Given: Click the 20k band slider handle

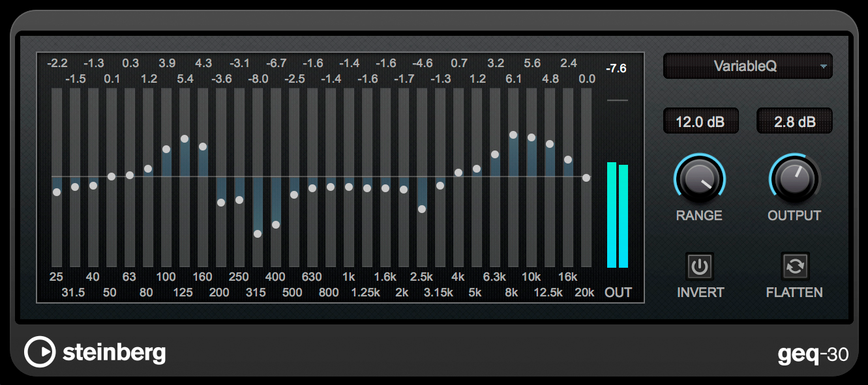Looking at the screenshot, I should (586, 178).
